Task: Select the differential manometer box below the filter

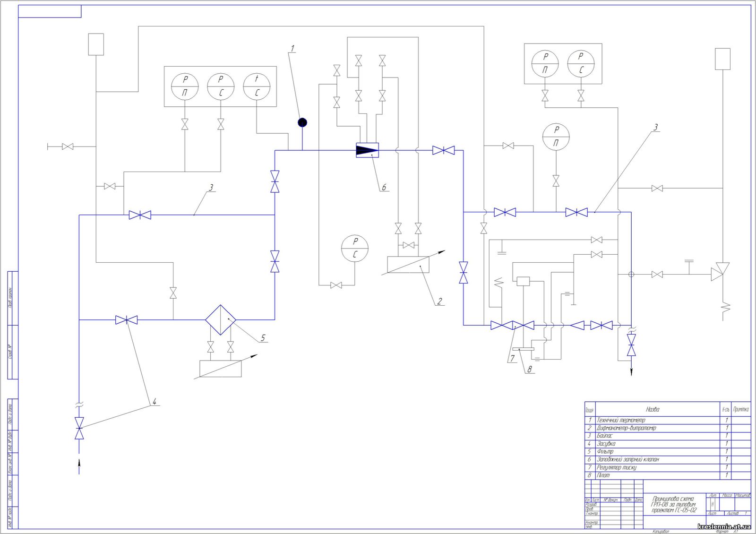Action: (220, 369)
